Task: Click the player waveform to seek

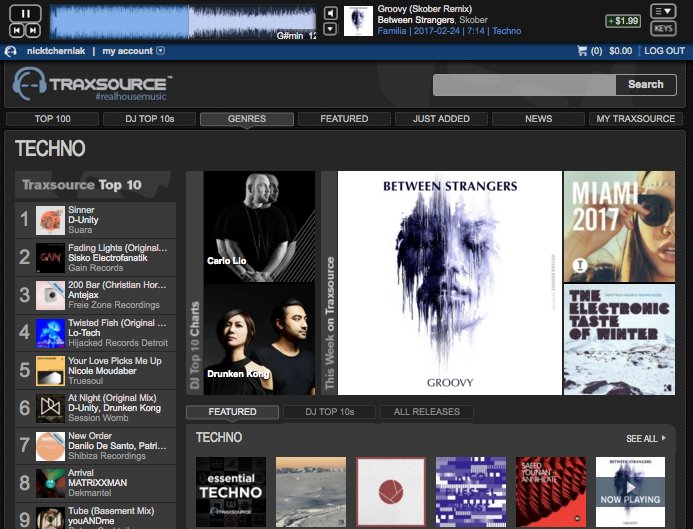Action: pos(183,22)
